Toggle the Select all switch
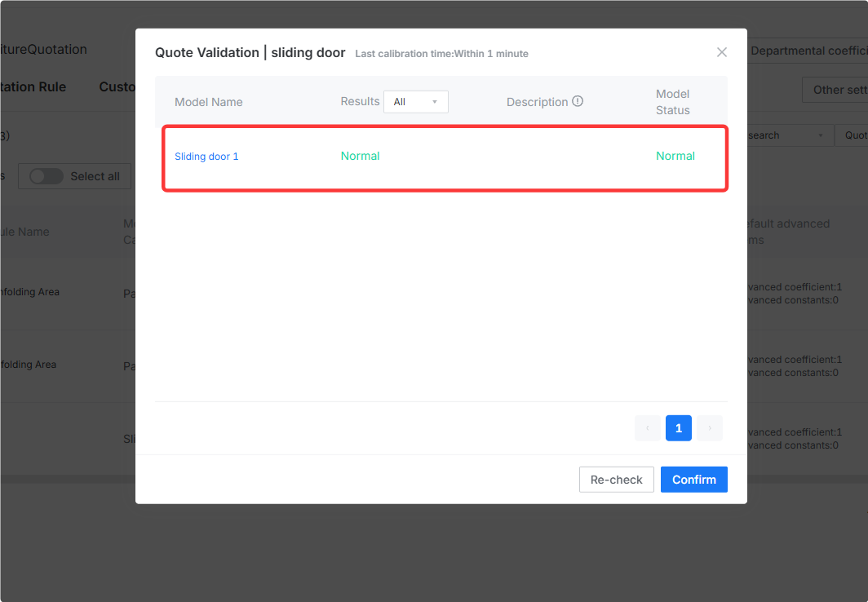The width and height of the screenshot is (868, 602). 46,176
